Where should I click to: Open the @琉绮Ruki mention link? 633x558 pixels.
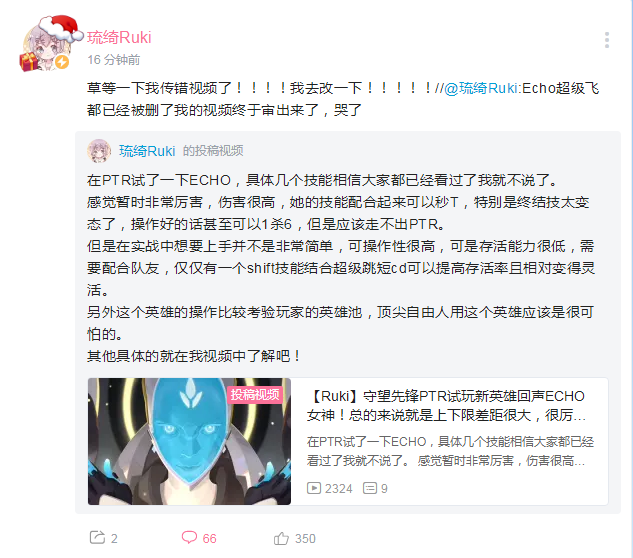(x=481, y=88)
